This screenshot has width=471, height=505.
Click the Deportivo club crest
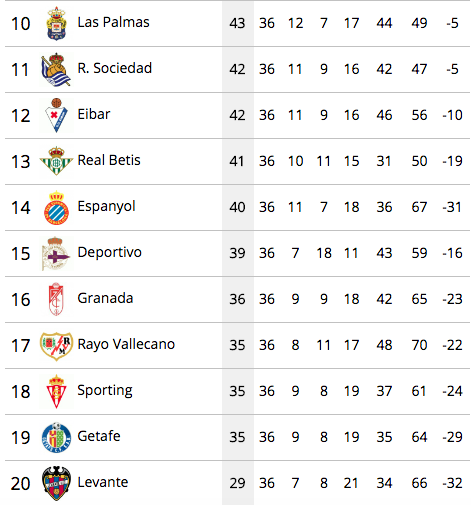tap(55, 253)
